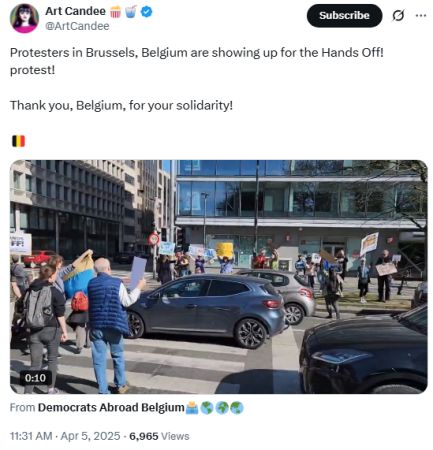Open the Grok slashed-circle icon
Viewport: 433px width, 450px height.
398,16
